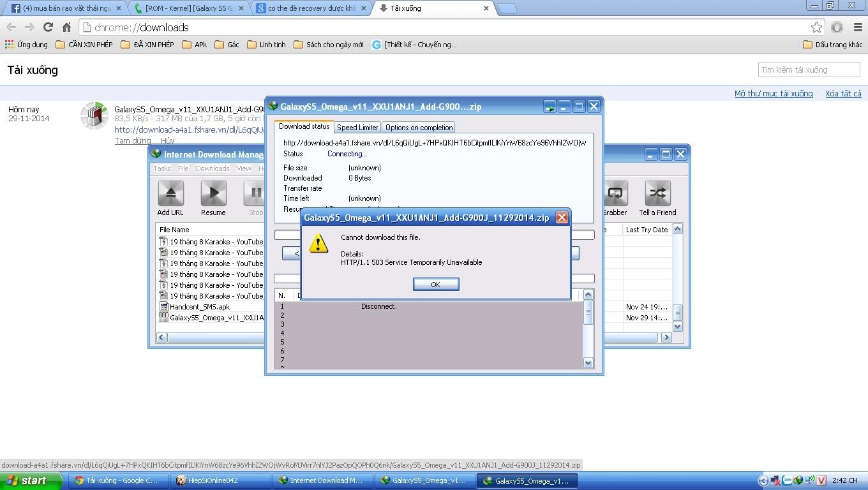Open Mở thư mục tải xuống link
This screenshot has height=490, width=868.
pyautogui.click(x=774, y=94)
